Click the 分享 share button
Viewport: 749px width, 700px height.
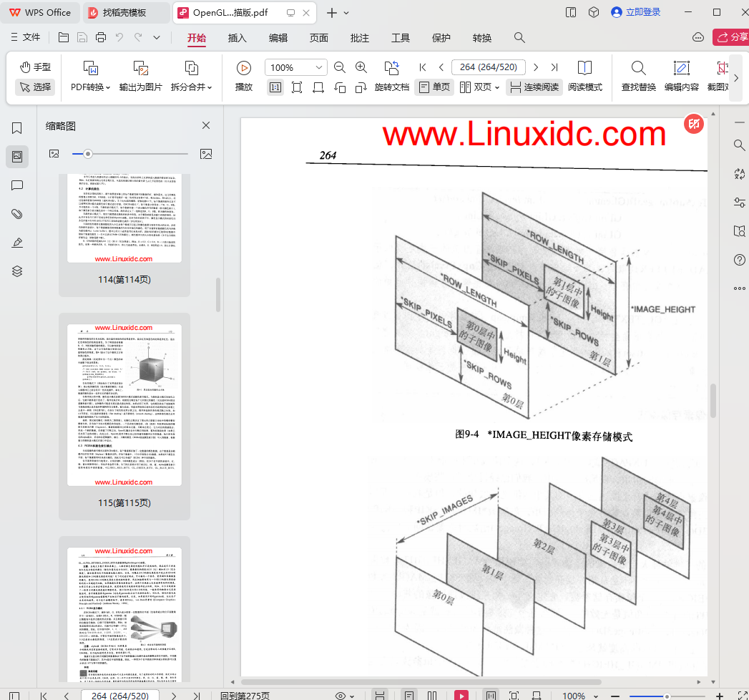[731, 37]
